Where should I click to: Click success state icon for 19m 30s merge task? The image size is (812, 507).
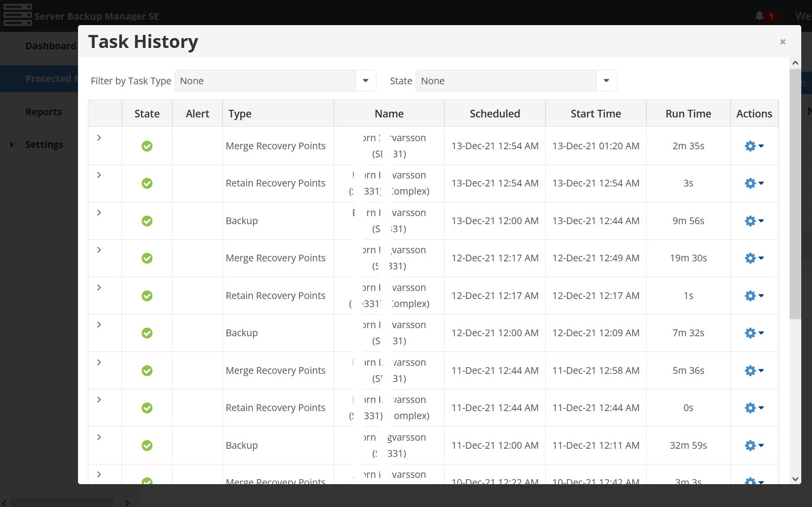click(147, 258)
